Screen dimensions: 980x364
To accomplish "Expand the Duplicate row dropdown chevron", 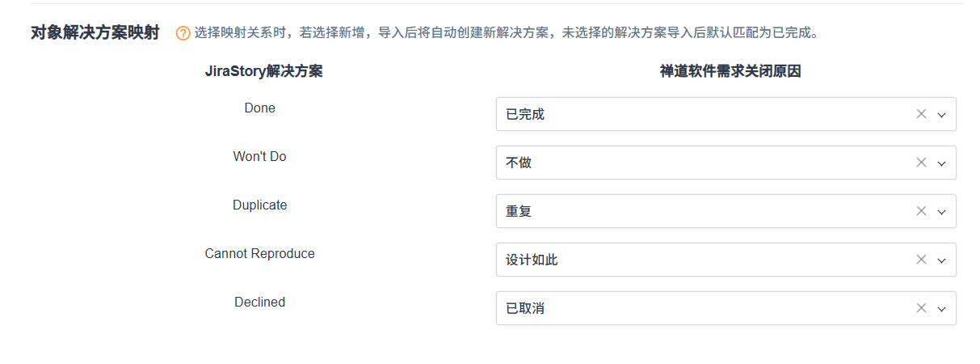I will tap(941, 212).
